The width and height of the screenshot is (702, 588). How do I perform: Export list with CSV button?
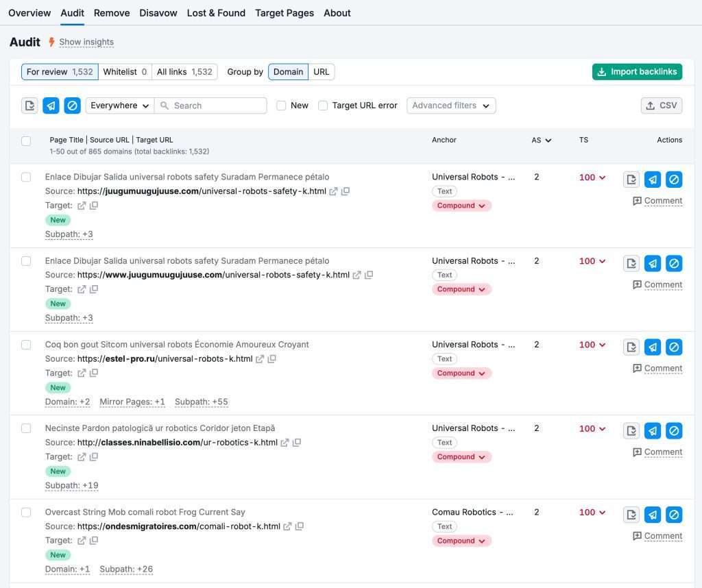(662, 106)
